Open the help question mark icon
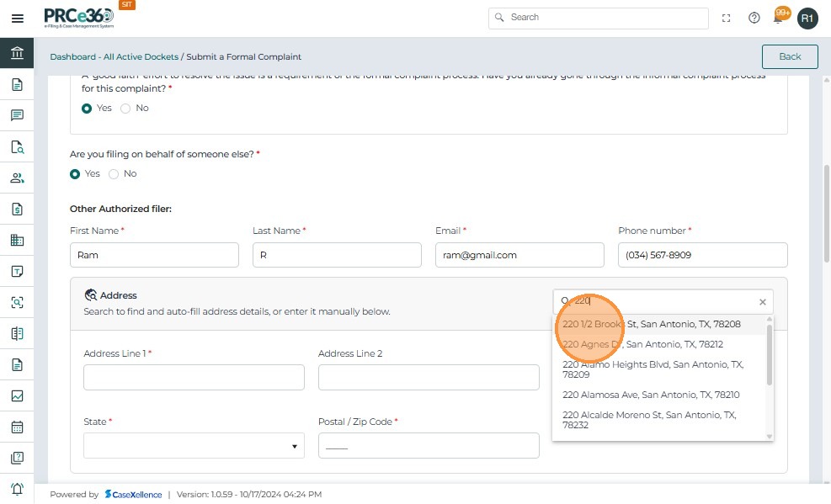831x504 pixels. (754, 18)
